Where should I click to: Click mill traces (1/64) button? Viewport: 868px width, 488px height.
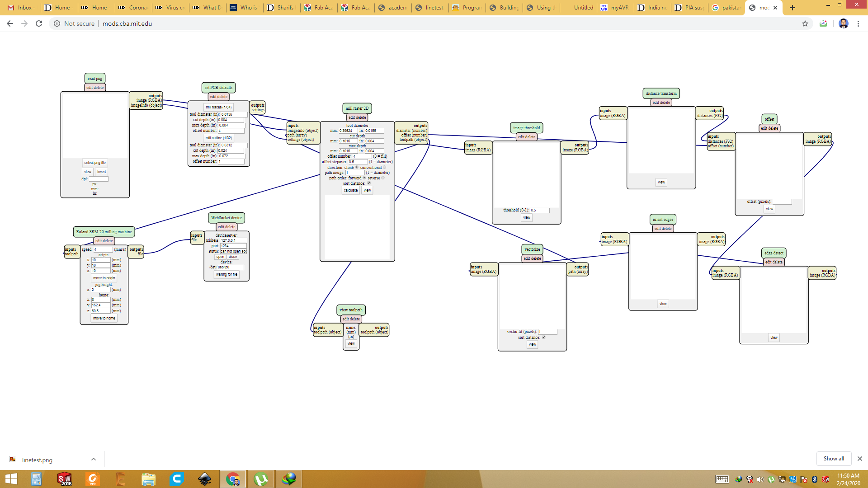219,107
